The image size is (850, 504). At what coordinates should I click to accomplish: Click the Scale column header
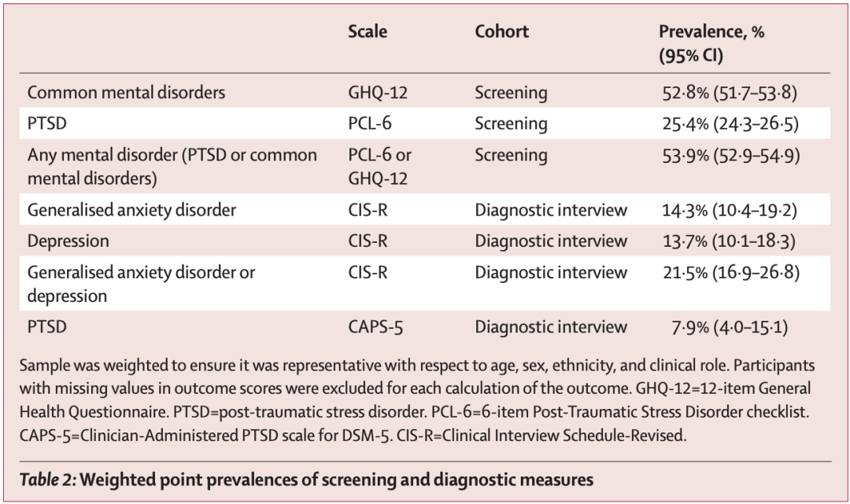coord(367,32)
